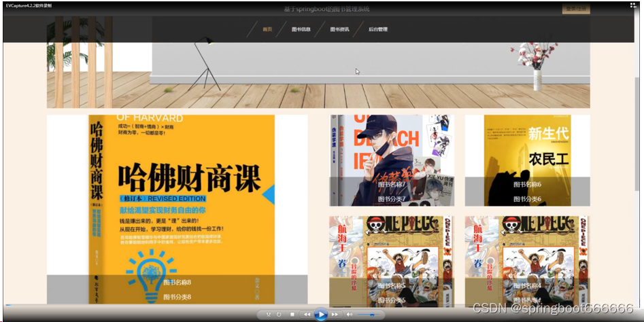Fast forward the video

pyautogui.click(x=335, y=315)
